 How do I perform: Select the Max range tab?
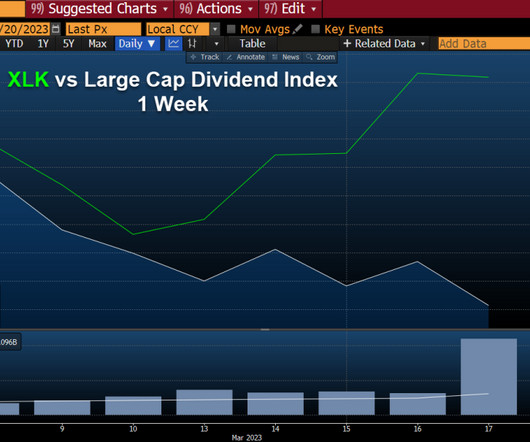point(97,44)
